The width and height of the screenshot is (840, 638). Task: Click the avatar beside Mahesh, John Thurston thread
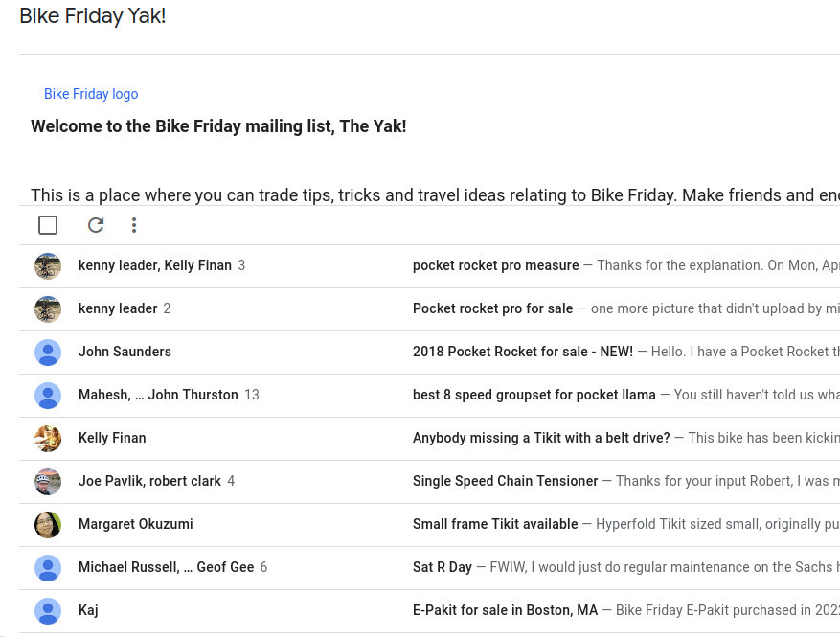pyautogui.click(x=48, y=396)
